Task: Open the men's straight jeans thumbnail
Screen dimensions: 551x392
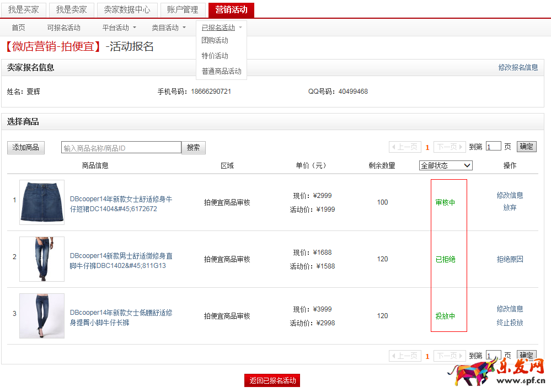Action: tap(42, 259)
